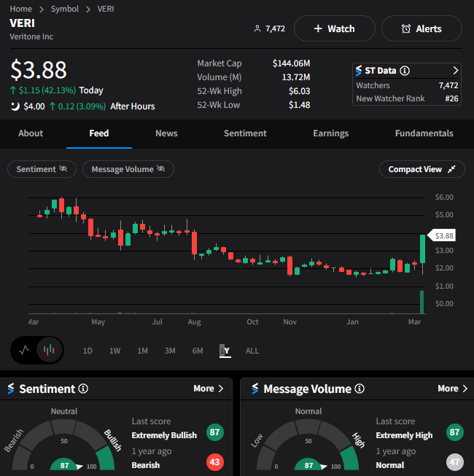Screen dimensions: 474x476
Task: Click Sentiment 1 year ago 43 badge
Action: pyautogui.click(x=215, y=462)
